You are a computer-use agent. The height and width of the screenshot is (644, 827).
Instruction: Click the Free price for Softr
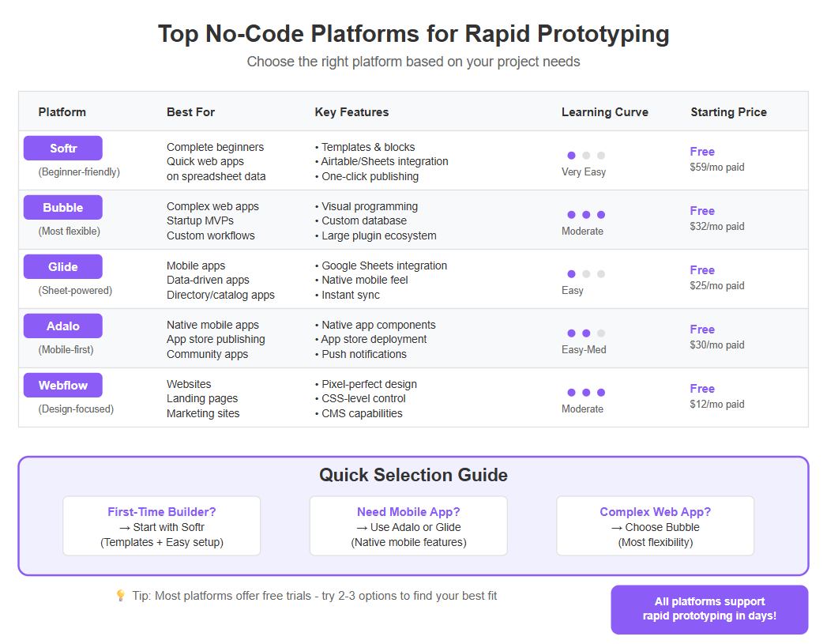(702, 152)
